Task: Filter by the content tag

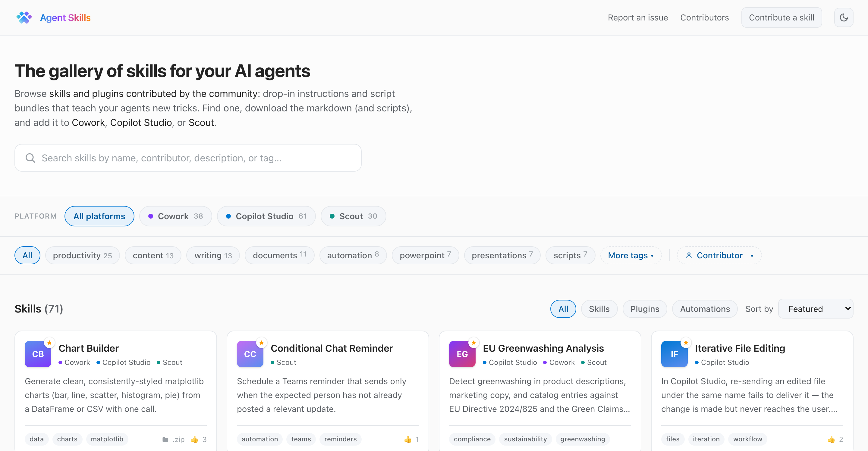Action: (x=153, y=255)
